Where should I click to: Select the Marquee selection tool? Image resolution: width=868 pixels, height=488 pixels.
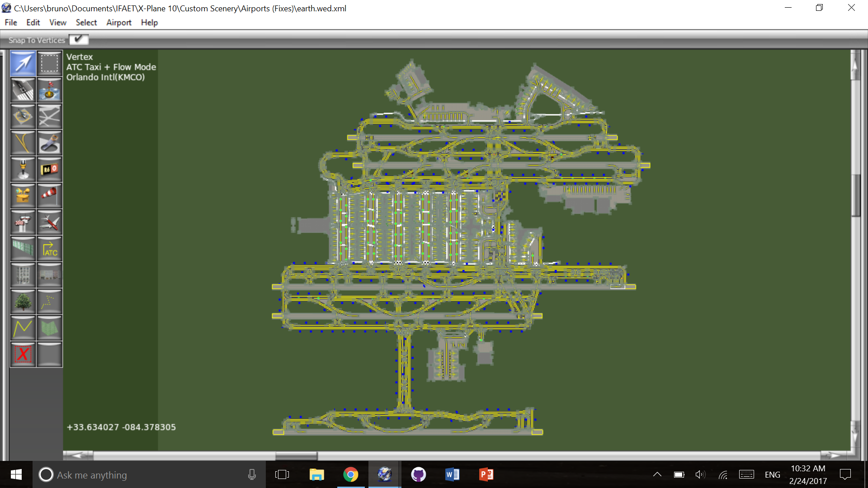coord(49,63)
